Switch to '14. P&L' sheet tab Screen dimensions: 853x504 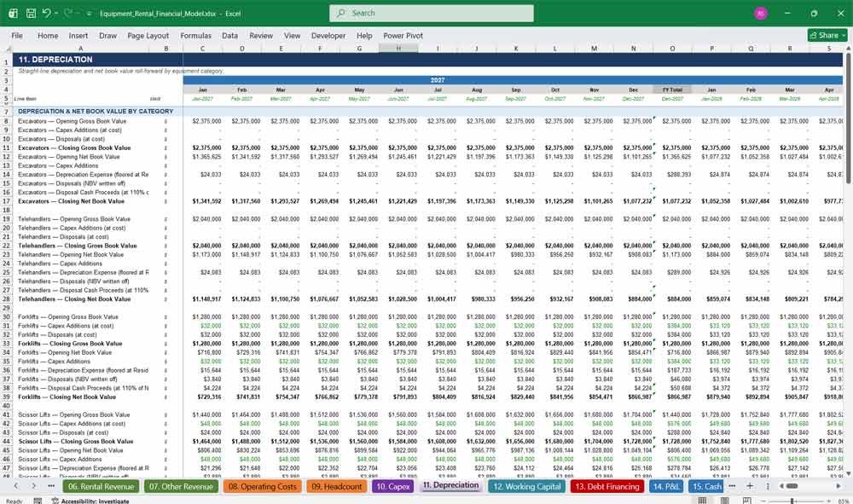click(x=666, y=487)
